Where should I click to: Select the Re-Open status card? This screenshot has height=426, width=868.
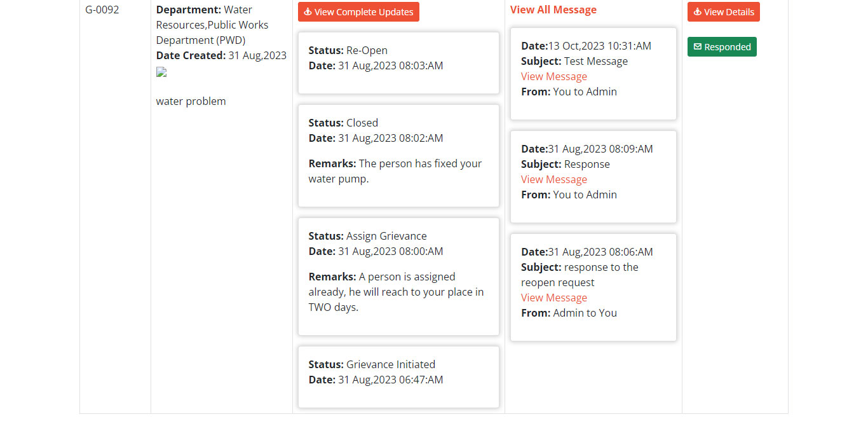click(x=398, y=63)
